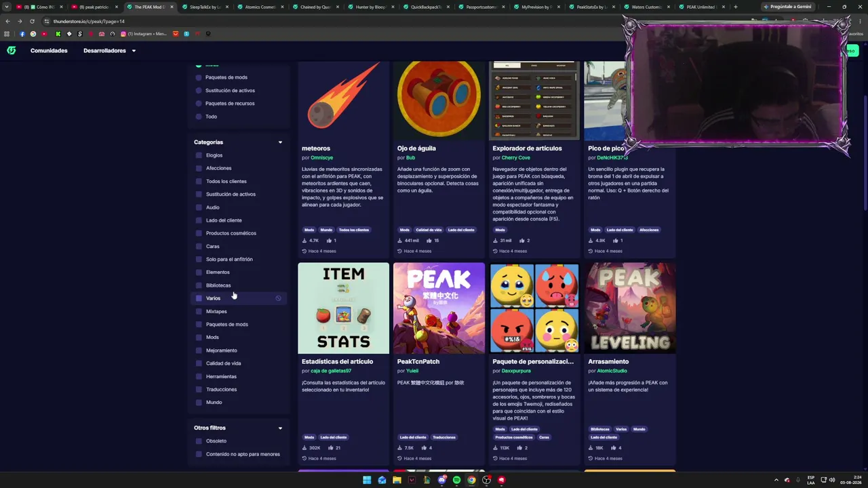Click the thumbs-up icon on Estadísticas del artículo card
The image size is (868, 488).
tap(331, 448)
